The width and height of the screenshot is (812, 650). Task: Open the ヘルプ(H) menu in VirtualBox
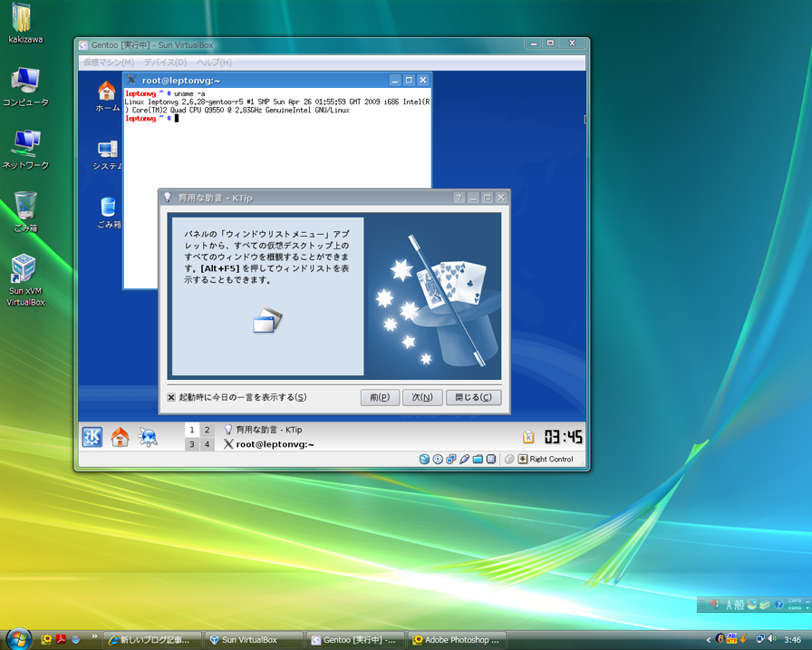pos(214,63)
